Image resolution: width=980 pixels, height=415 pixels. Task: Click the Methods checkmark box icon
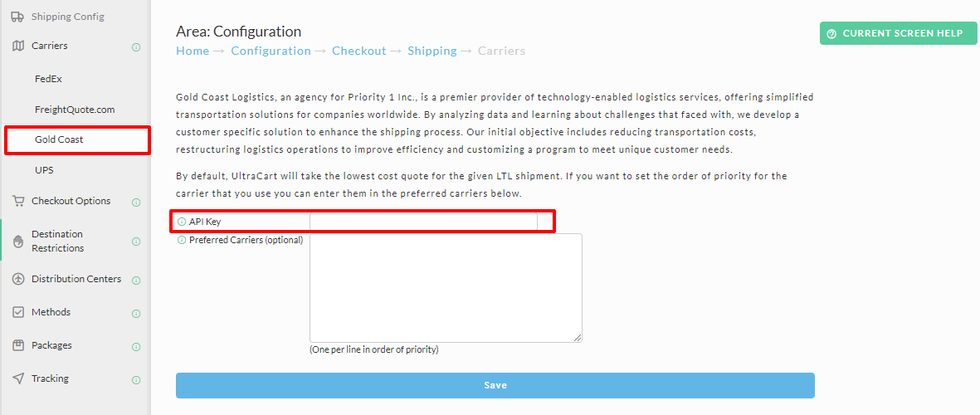18,312
